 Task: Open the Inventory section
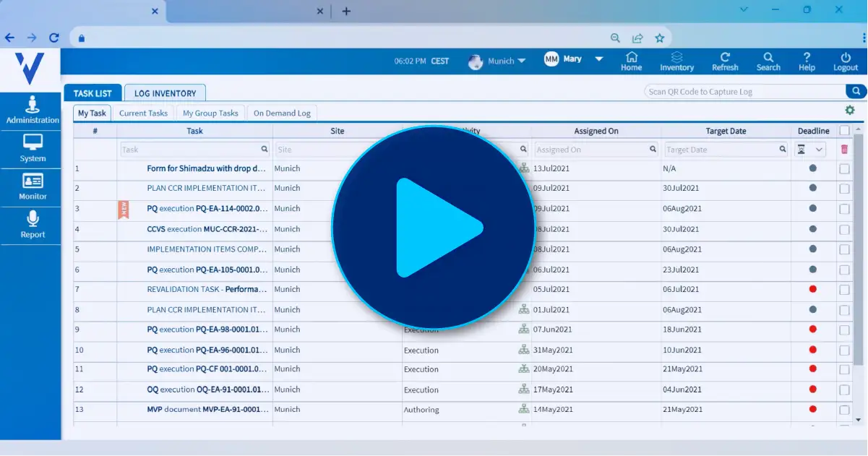click(676, 61)
